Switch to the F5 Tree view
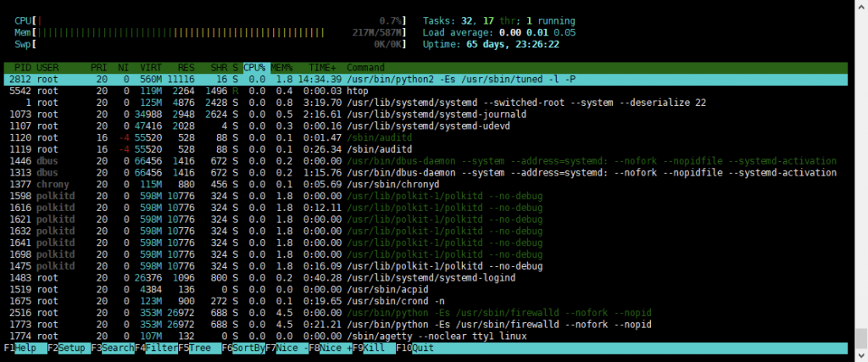868x362 pixels. coord(199,348)
